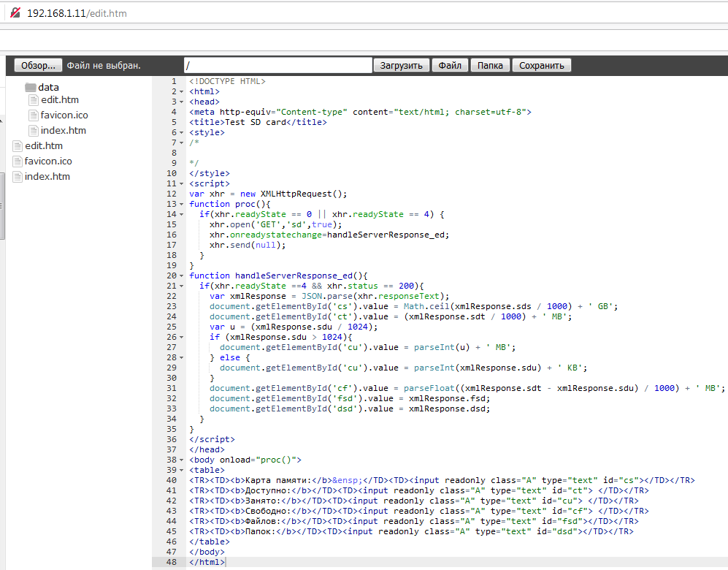Collapse the html tag fold on line 2
728x570 pixels.
[182, 92]
